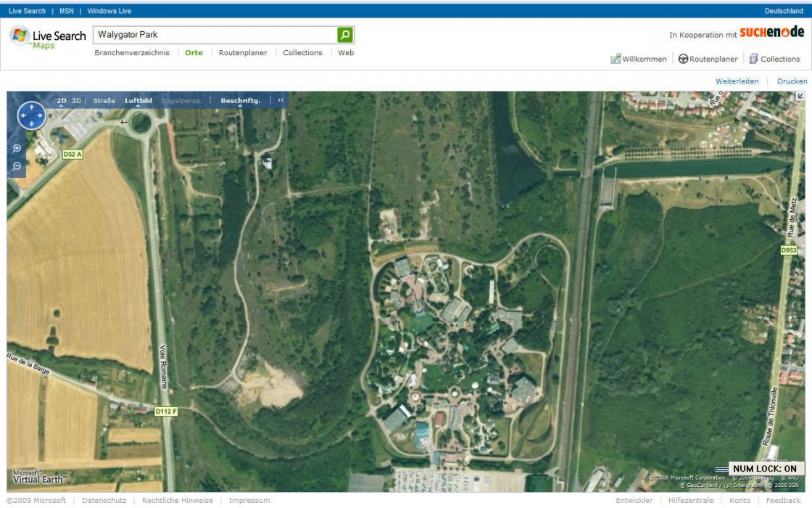Switch to Straße road view
The height and width of the screenshot is (508, 812).
pos(104,101)
